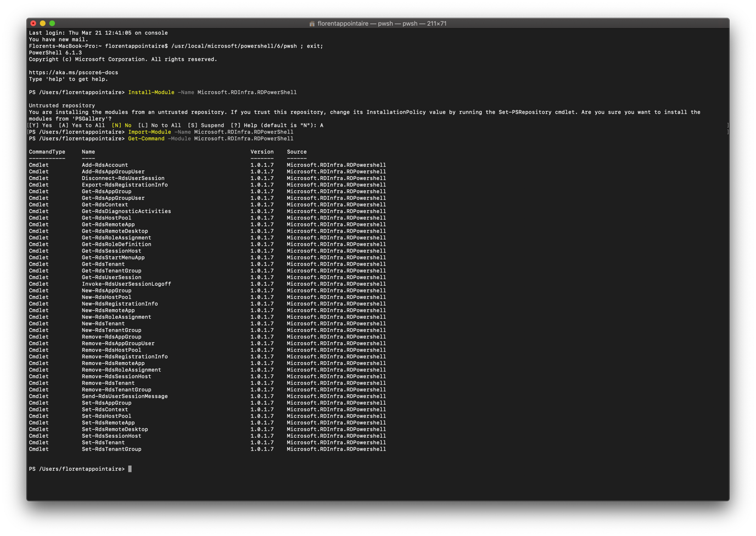Click the Get-RdsRoleDefinition cmdlet name
The width and height of the screenshot is (756, 536).
(116, 244)
